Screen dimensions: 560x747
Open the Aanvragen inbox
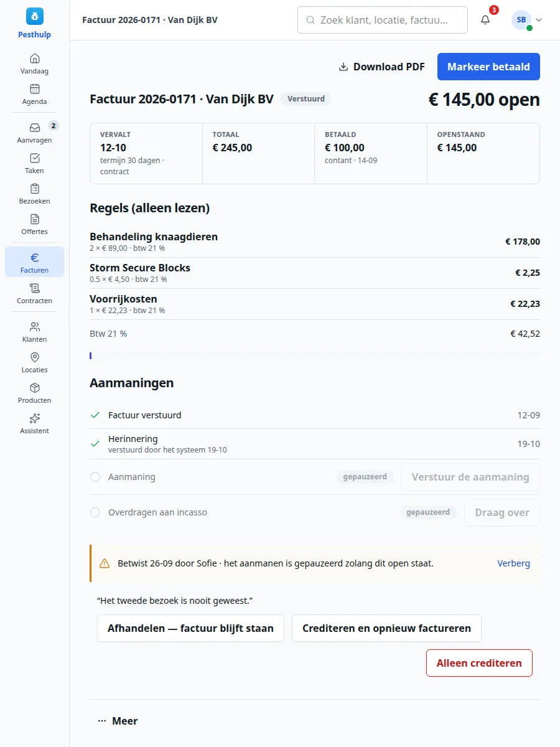coord(35,133)
